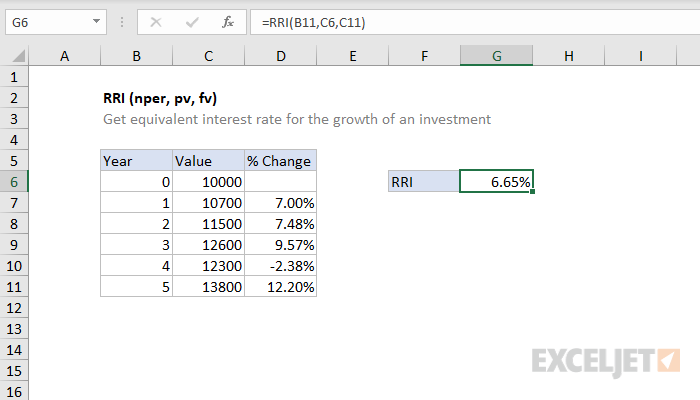Click the Cancel (X) icon in formula bar
Viewport: 700px width, 400px height.
coord(156,22)
